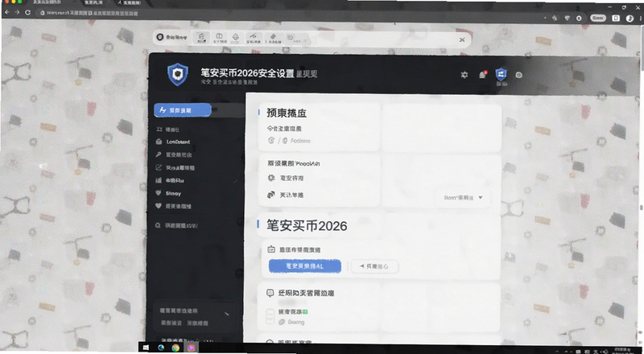The image size is (644, 354).
Task: Open Microsoft Edge from the taskbar
Action: 160,348
